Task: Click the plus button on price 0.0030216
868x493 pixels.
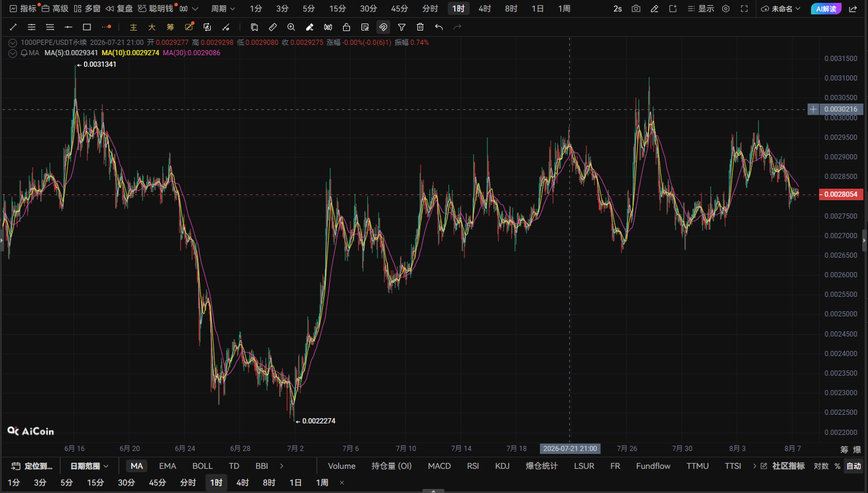Action: coord(813,109)
